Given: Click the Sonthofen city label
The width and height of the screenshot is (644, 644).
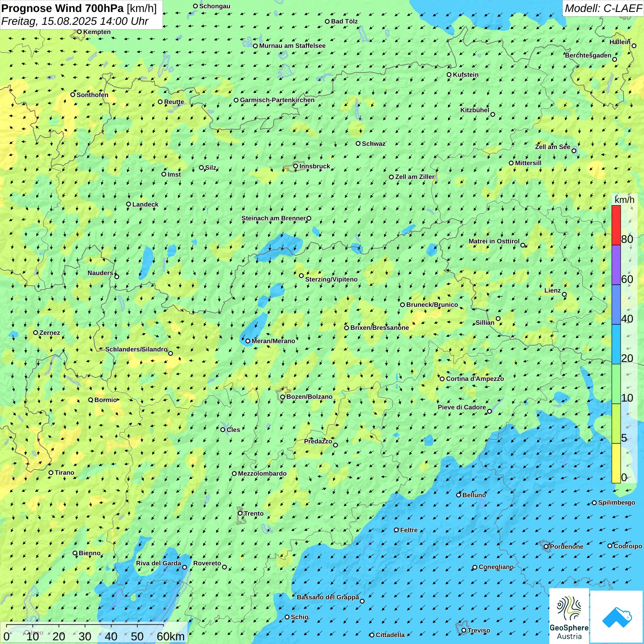Looking at the screenshot, I should pyautogui.click(x=92, y=95).
